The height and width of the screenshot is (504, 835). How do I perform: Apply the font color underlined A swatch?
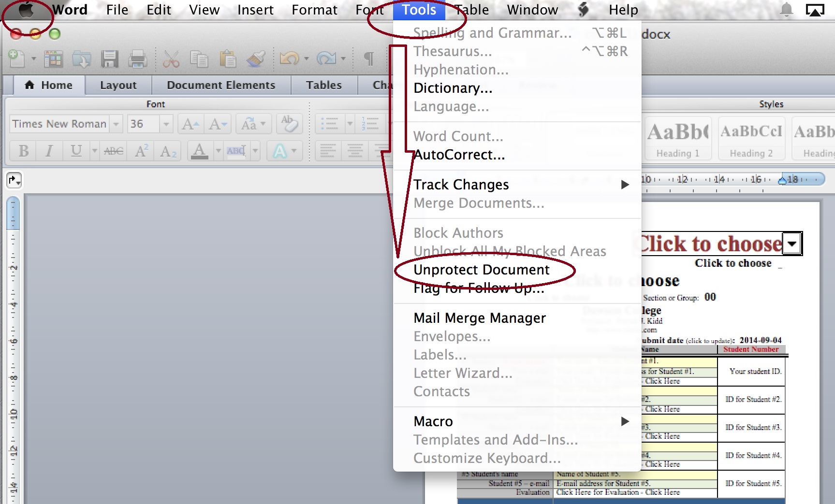200,151
